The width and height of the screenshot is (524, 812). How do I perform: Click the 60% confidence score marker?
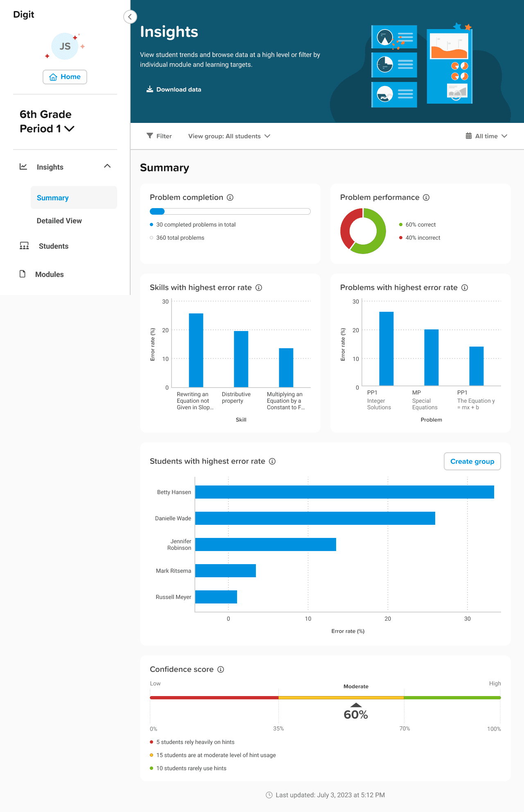click(x=356, y=712)
